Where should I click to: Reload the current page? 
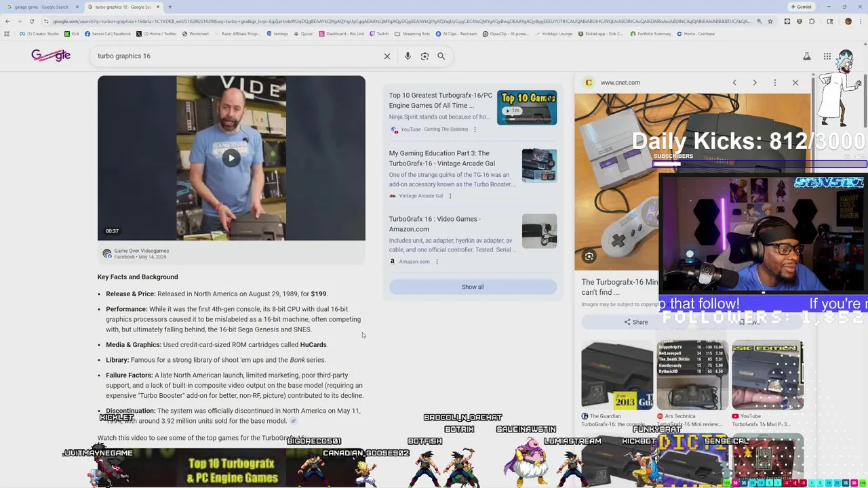coord(32,21)
